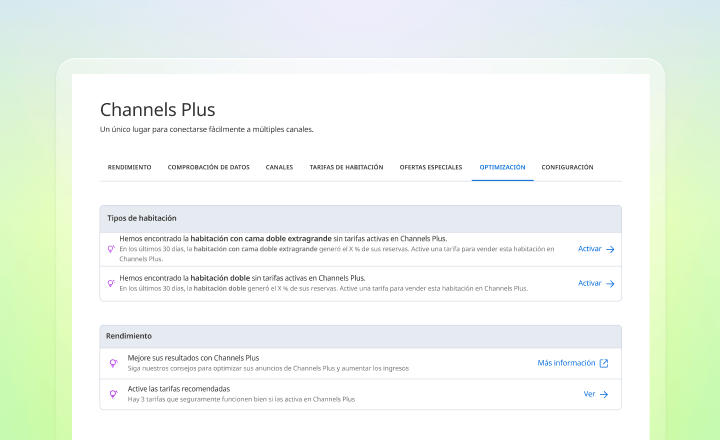Open the Comprobación de datos tab
This screenshot has height=440, width=720.
[208, 167]
